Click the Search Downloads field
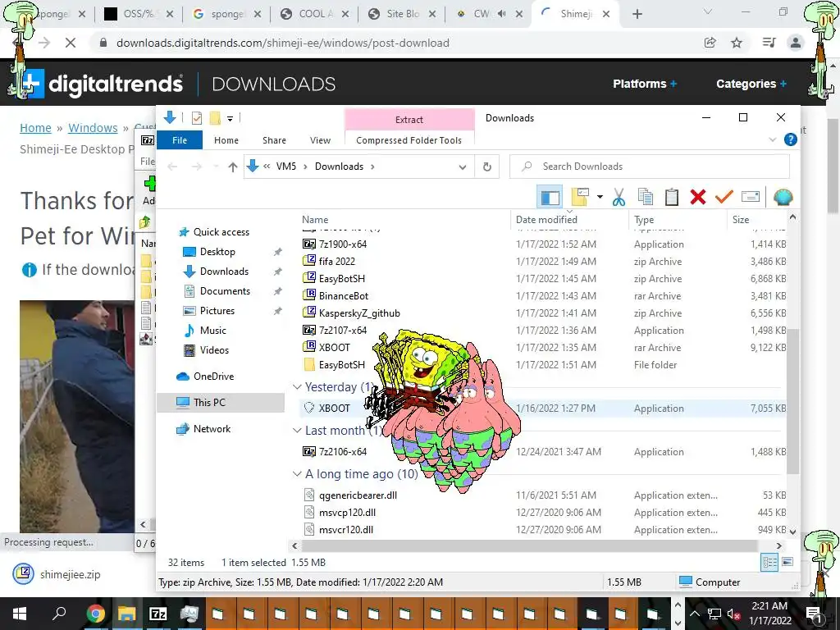 [650, 167]
